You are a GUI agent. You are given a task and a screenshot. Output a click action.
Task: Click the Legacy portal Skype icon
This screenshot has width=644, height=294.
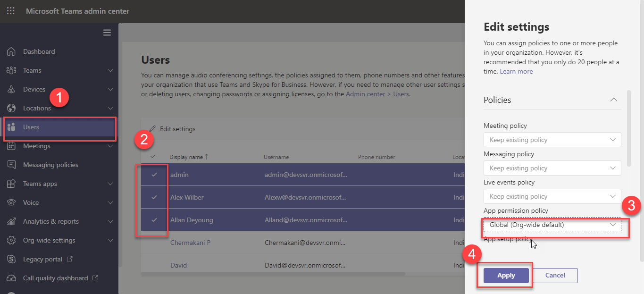(x=11, y=259)
